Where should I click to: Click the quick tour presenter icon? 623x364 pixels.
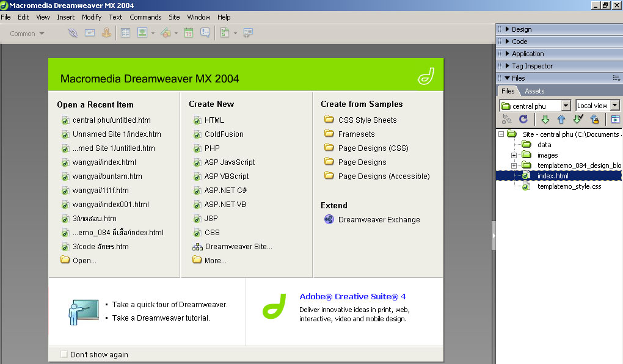(84, 312)
